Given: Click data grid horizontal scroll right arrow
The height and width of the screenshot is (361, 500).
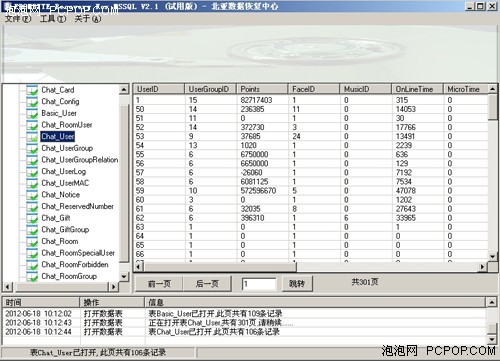Looking at the screenshot, I should tap(482, 267).
